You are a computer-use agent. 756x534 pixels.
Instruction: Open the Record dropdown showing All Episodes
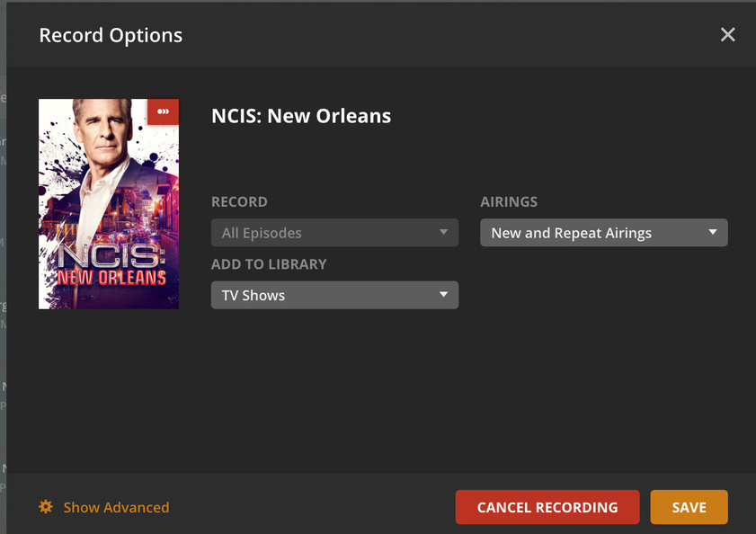pyautogui.click(x=334, y=233)
